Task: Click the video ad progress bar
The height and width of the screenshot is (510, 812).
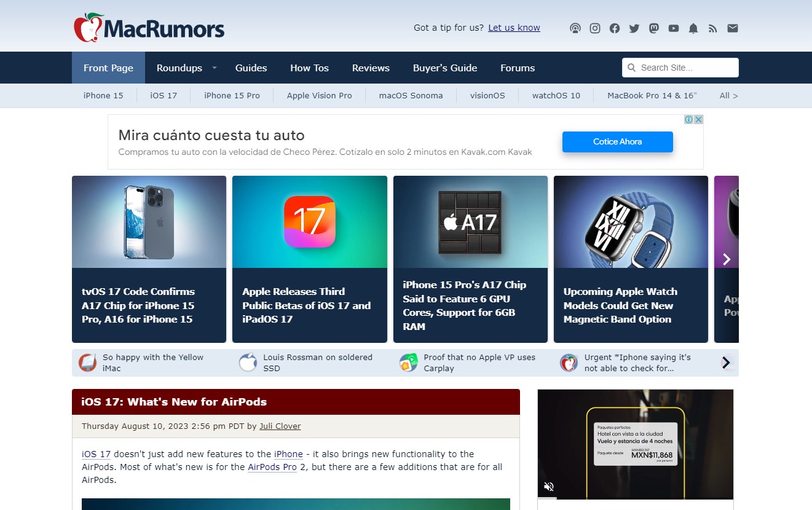Action: point(636,498)
